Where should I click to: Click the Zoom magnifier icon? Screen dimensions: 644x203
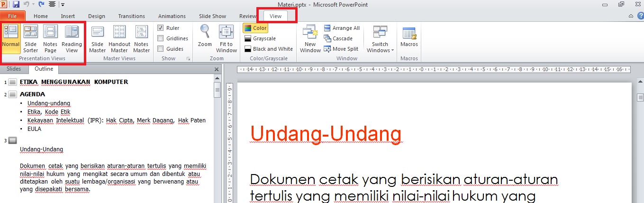point(205,38)
